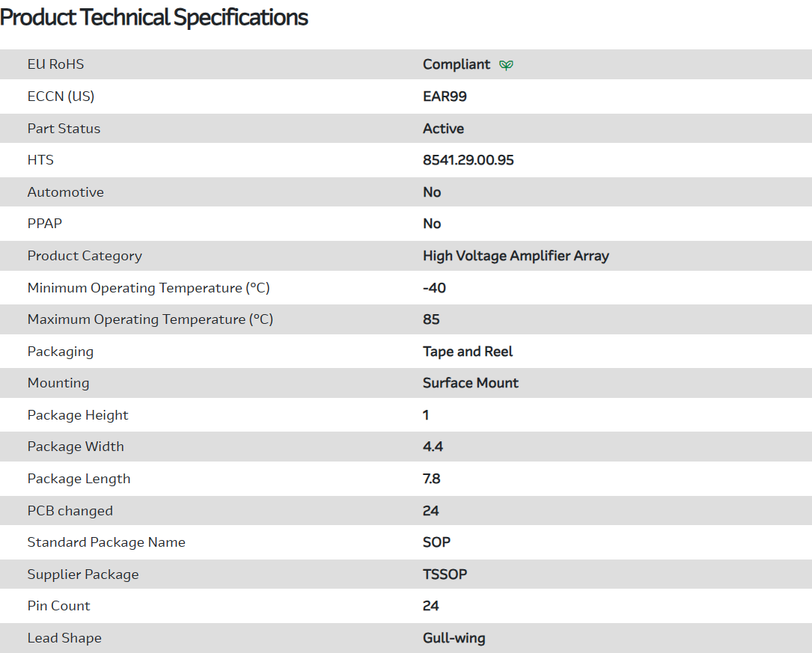Click the Package Height label
Viewport: 812px width, 653px height.
pos(78,415)
